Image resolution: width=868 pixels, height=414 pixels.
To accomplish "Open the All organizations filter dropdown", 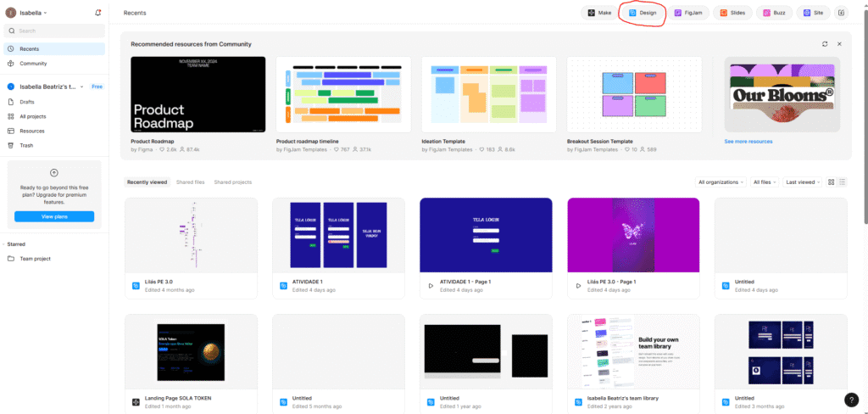I will 721,182.
